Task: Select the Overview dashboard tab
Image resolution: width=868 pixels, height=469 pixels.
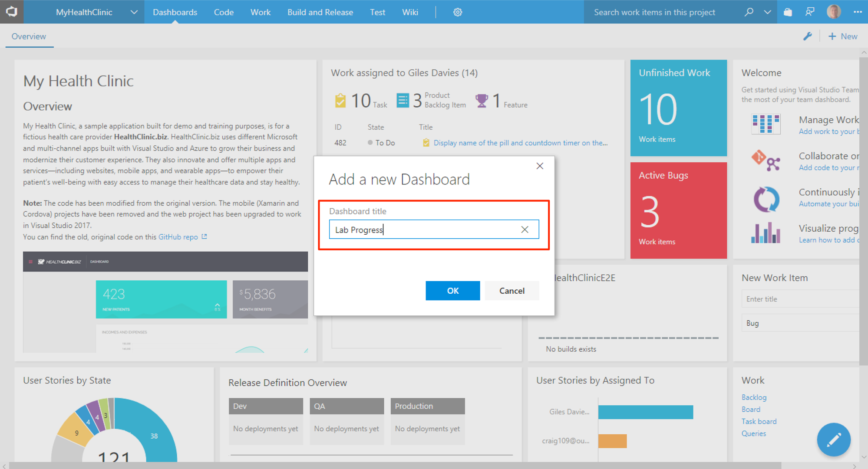Action: click(x=29, y=36)
